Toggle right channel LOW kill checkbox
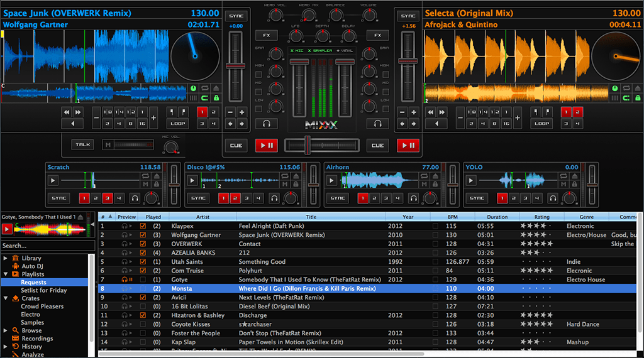 pos(386,109)
